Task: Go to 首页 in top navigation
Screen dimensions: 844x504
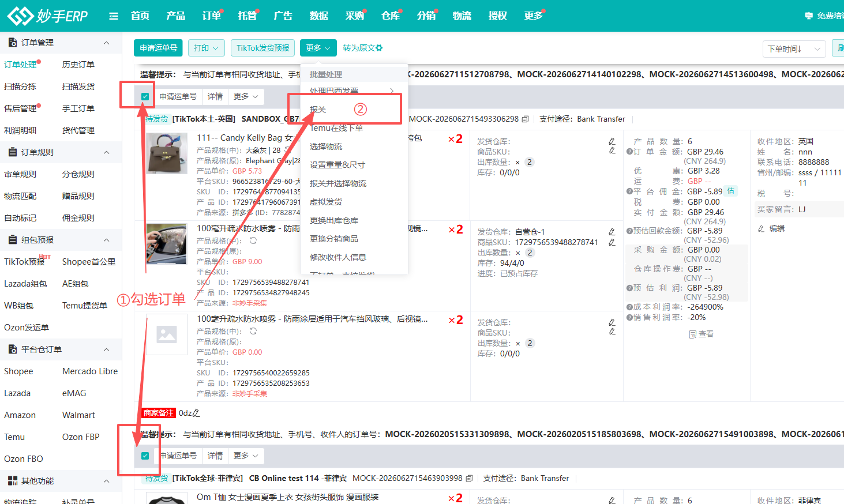Action: click(140, 16)
